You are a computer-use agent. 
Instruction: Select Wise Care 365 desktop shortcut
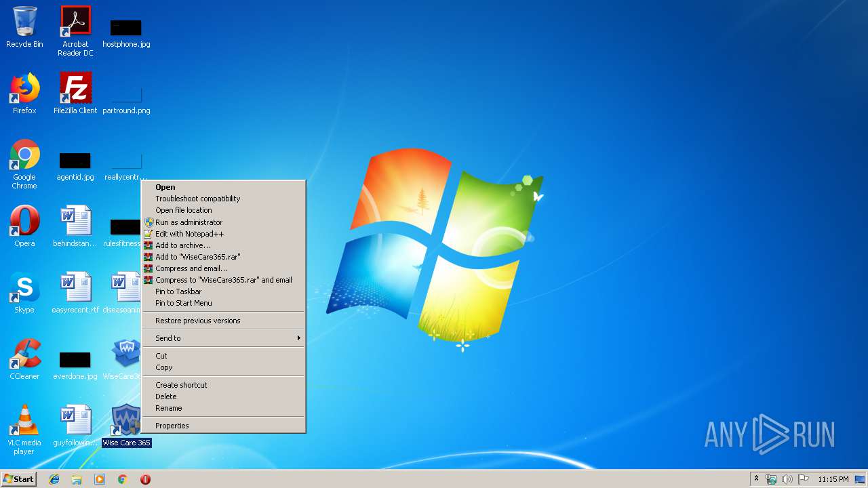pyautogui.click(x=126, y=426)
